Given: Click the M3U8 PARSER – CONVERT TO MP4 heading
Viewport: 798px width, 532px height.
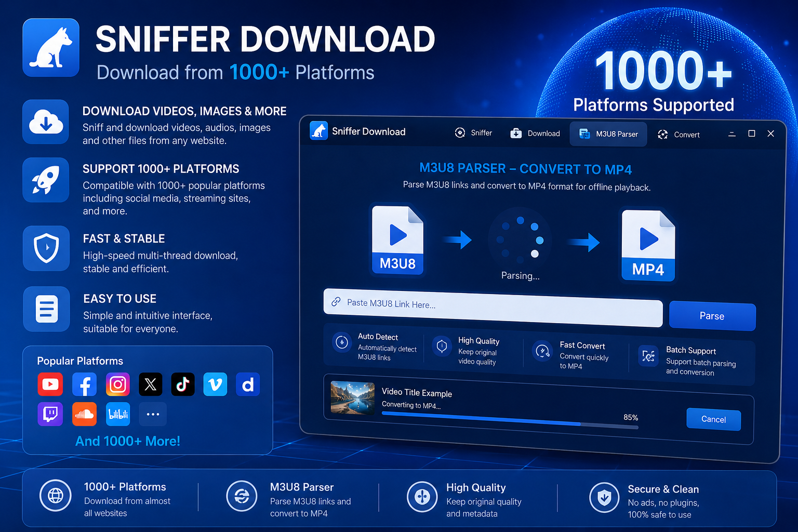Looking at the screenshot, I should click(525, 169).
